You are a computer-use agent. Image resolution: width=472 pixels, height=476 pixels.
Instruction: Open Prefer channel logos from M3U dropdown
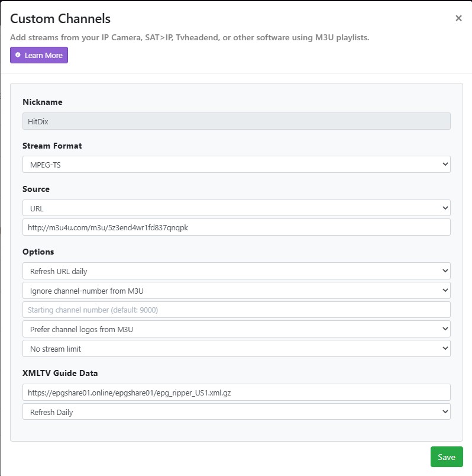pos(236,329)
